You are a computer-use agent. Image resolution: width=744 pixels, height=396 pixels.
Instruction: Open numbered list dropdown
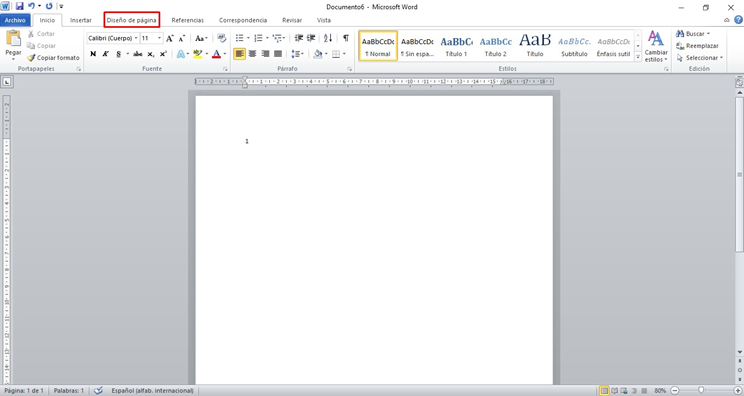[x=267, y=38]
